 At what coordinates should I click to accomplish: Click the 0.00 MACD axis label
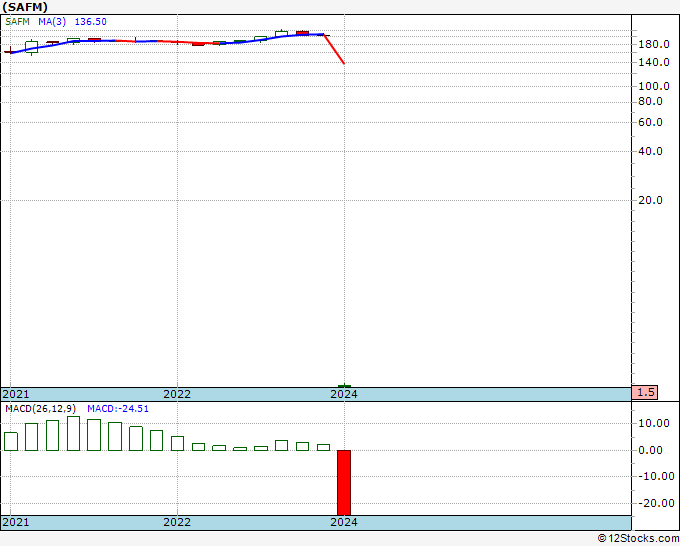click(x=650, y=450)
